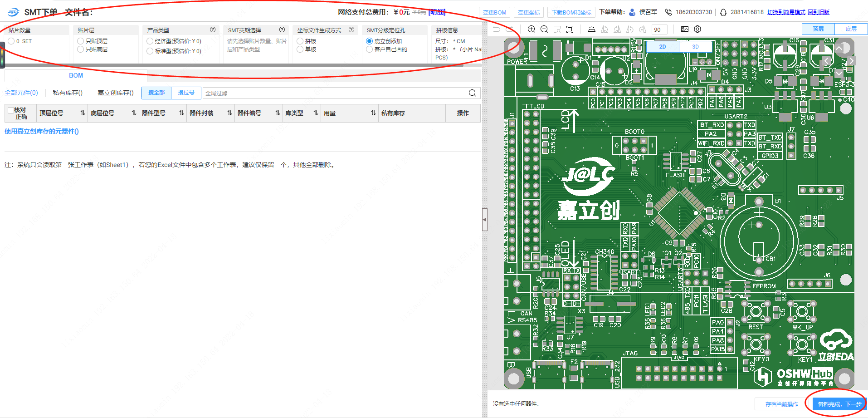
Task: Pan the board view up with the arrow
Action: 839,49
